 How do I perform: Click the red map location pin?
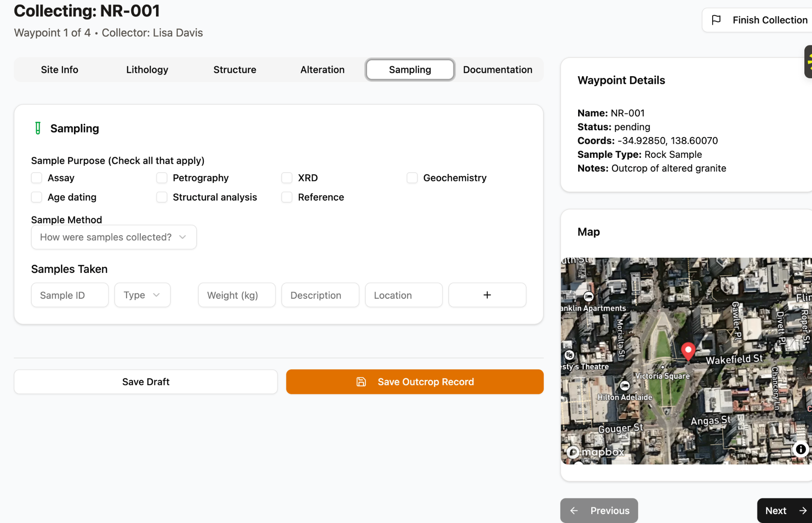click(688, 351)
